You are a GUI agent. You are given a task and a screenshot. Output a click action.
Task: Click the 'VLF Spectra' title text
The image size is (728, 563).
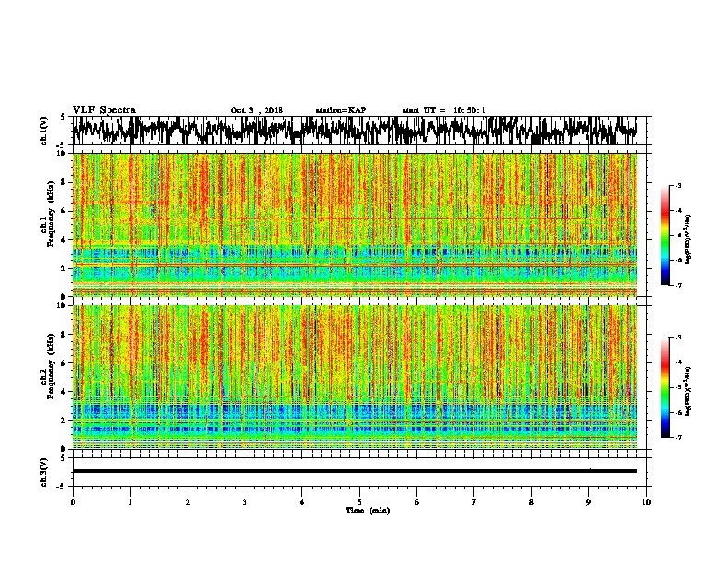pos(104,110)
